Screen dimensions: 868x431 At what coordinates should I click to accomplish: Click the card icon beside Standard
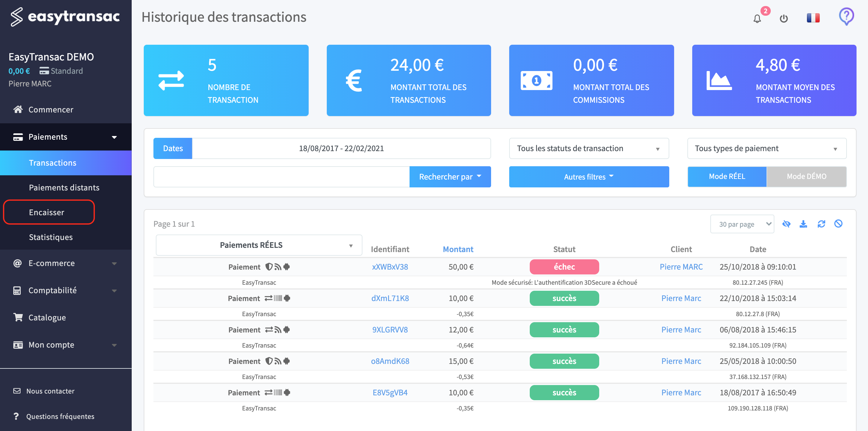coord(44,71)
